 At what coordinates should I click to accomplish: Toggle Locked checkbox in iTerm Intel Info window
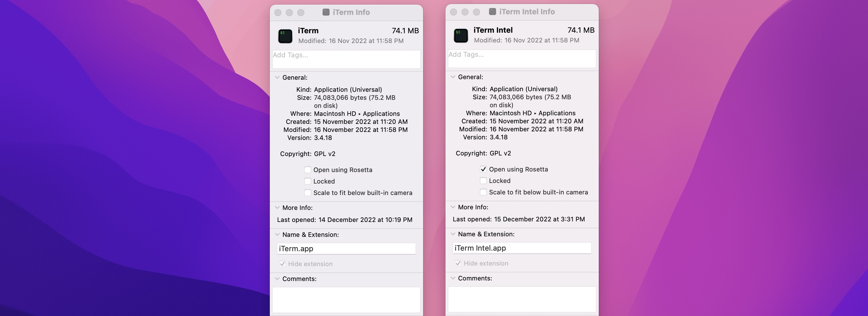(x=483, y=180)
